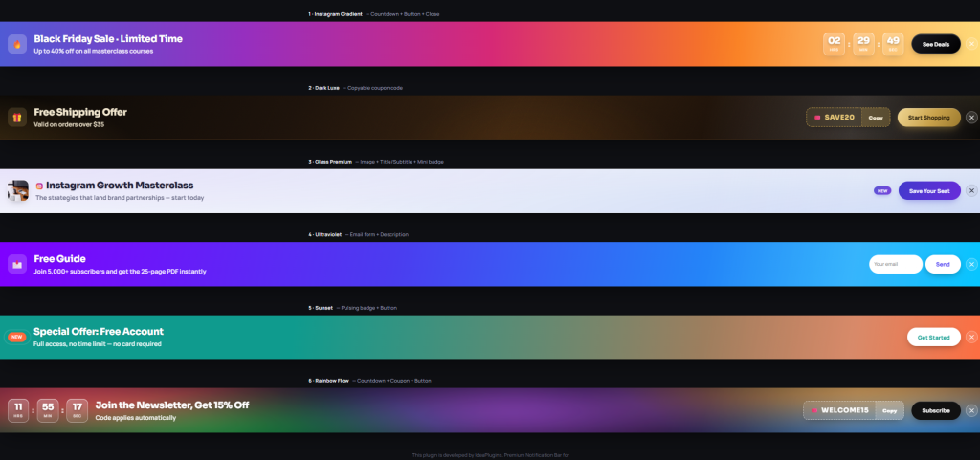This screenshot has width=980, height=460.
Task: Close the Free Shipping Offer bar
Action: [x=971, y=118]
